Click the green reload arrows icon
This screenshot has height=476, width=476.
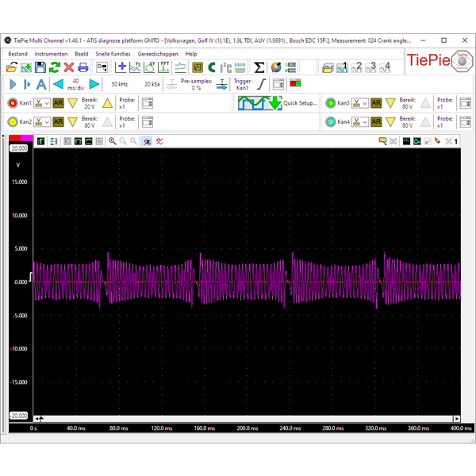(55, 67)
